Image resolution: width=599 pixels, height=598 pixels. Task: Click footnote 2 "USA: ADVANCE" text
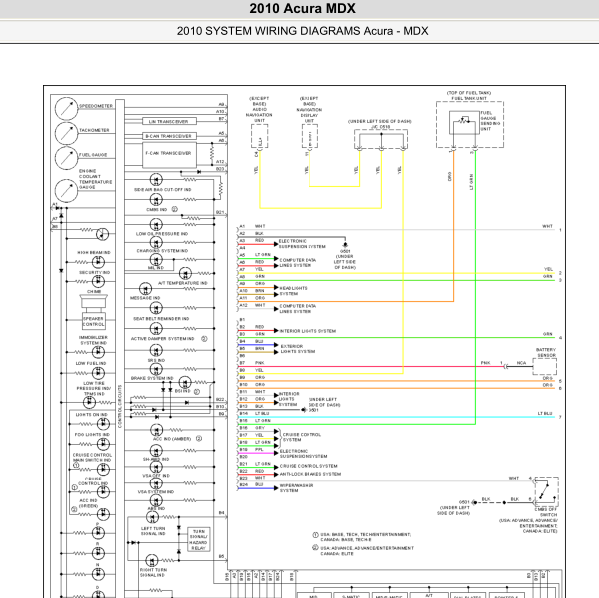[x=367, y=551]
